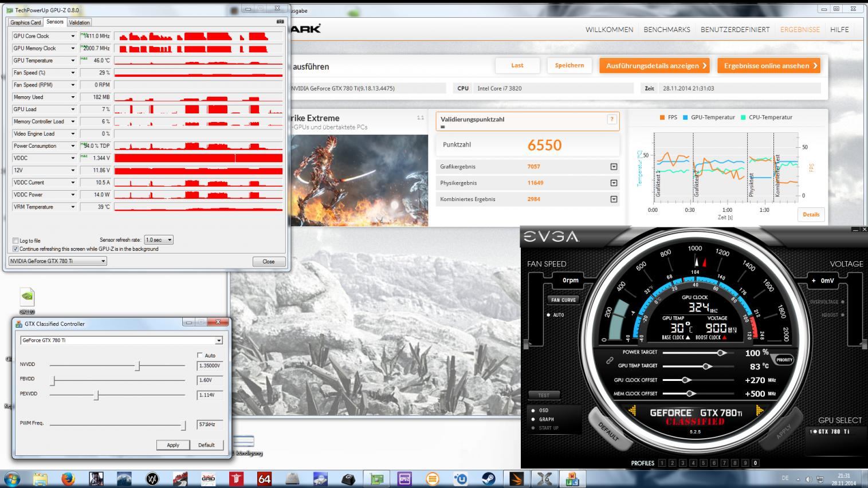Click the network icon in system tray
The image size is (868, 488).
tap(819, 479)
